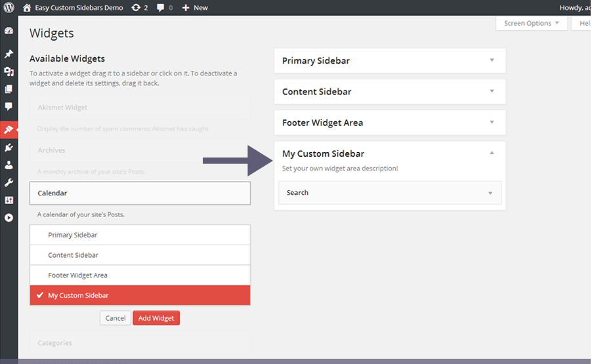Choose Primary Sidebar in the chooser list
Screen dimensions: 592x364
(x=140, y=235)
